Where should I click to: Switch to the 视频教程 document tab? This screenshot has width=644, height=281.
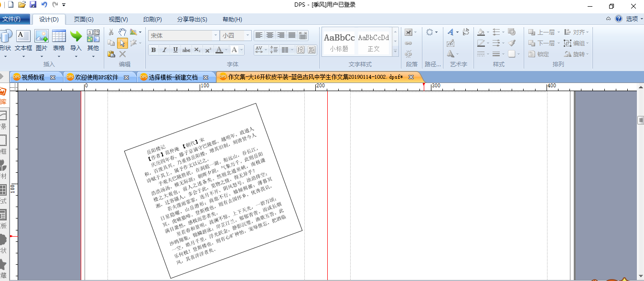[x=33, y=77]
